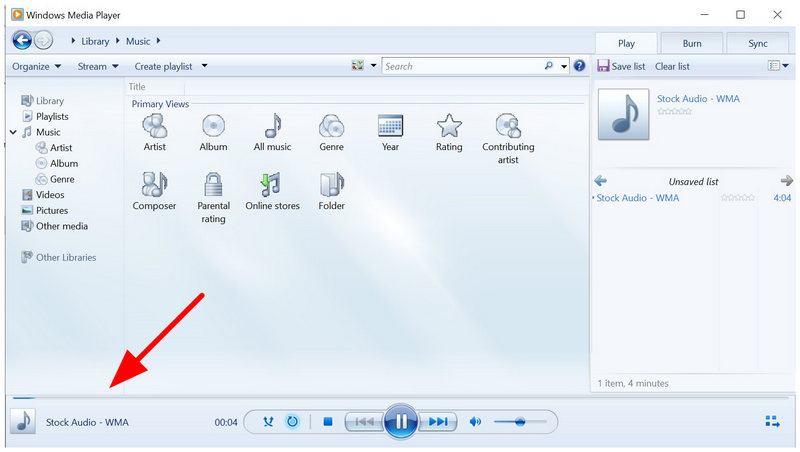Open the Contributing artist view icon
Screen dimensions: 800x452
(508, 126)
